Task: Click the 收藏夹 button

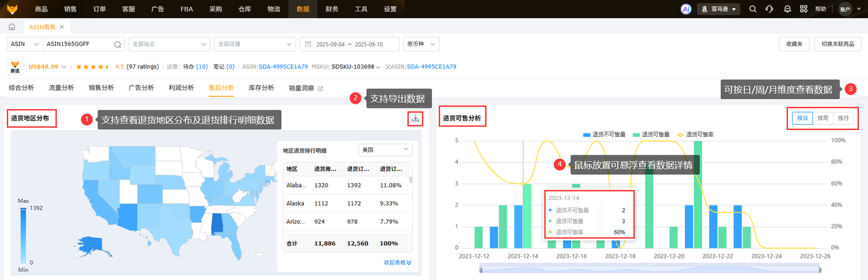Action: (794, 44)
